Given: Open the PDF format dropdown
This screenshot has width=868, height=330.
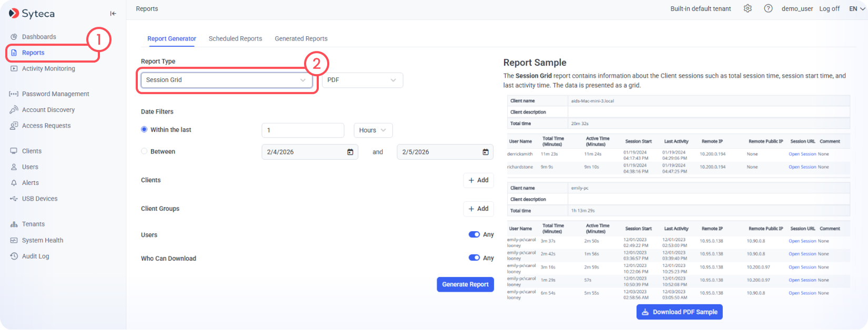Looking at the screenshot, I should point(362,80).
